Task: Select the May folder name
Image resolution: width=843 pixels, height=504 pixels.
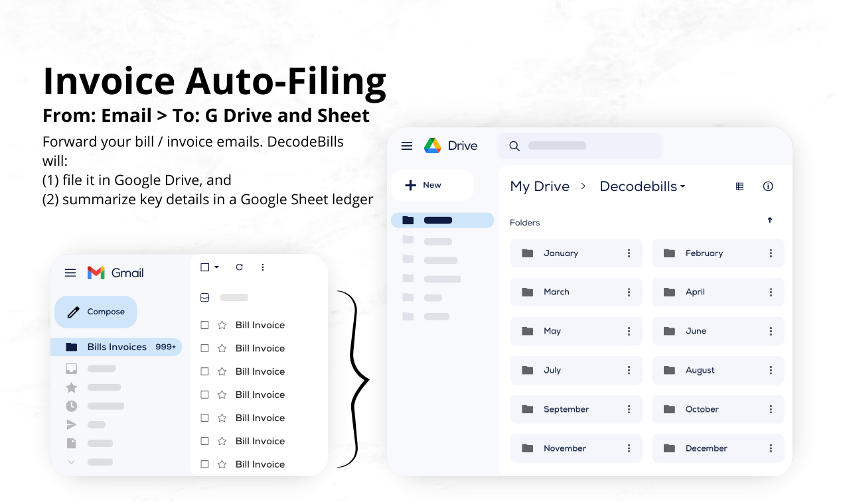Action: 552,331
